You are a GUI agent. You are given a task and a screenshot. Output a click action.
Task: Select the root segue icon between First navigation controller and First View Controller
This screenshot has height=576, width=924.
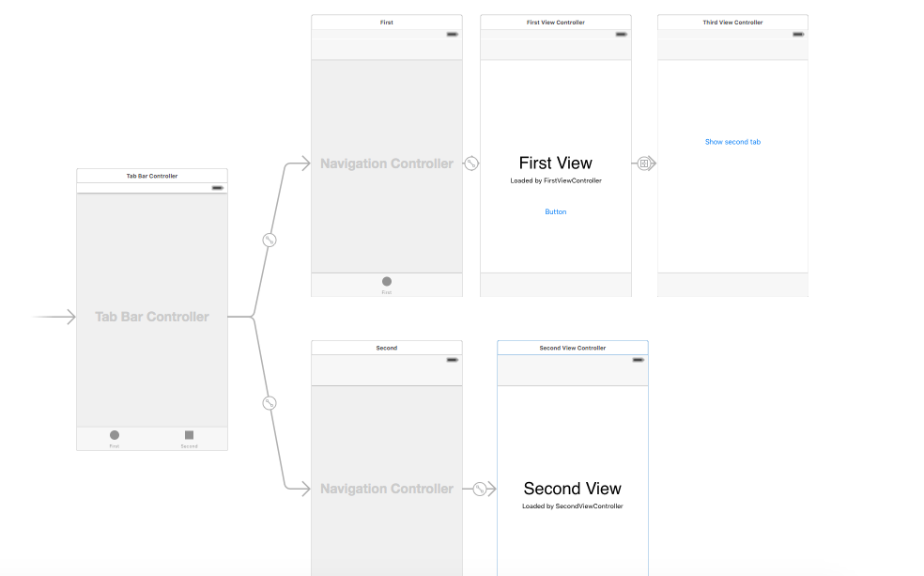pyautogui.click(x=470, y=163)
